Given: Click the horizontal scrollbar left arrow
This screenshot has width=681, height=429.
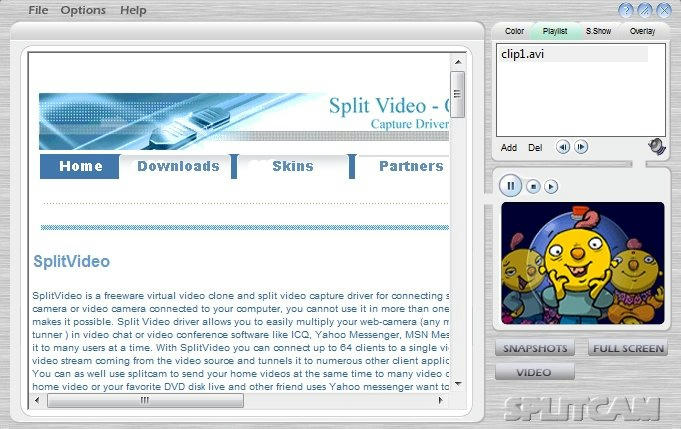Looking at the screenshot, I should click(37, 400).
